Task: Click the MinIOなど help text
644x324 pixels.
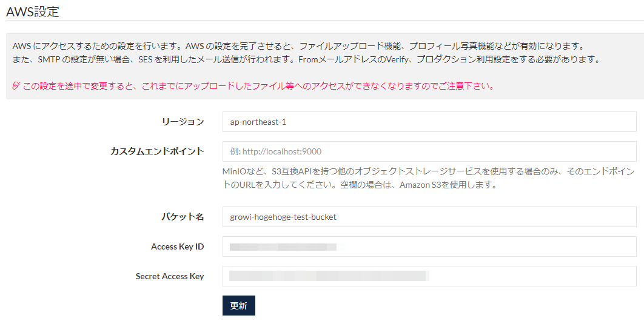Action: tap(428, 178)
